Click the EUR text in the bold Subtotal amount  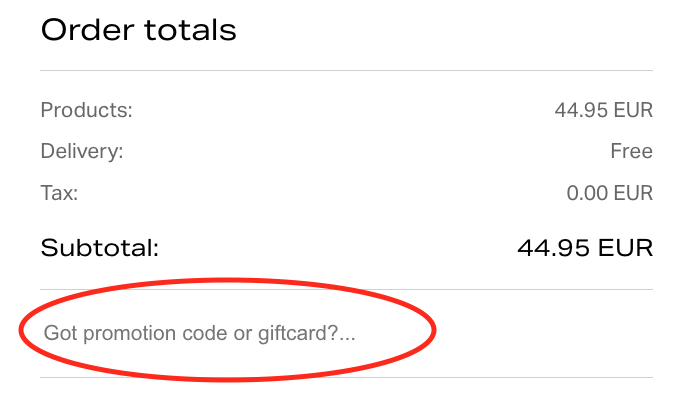coord(625,247)
